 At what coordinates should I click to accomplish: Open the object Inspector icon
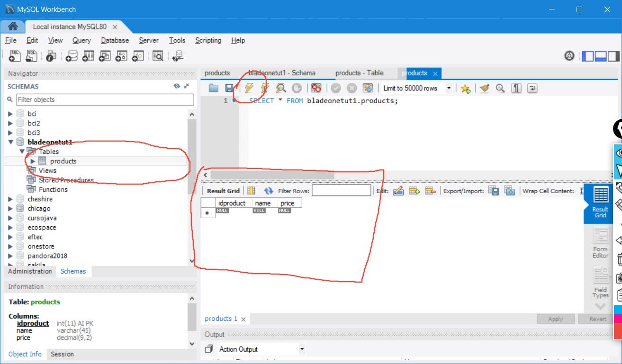click(x=51, y=56)
